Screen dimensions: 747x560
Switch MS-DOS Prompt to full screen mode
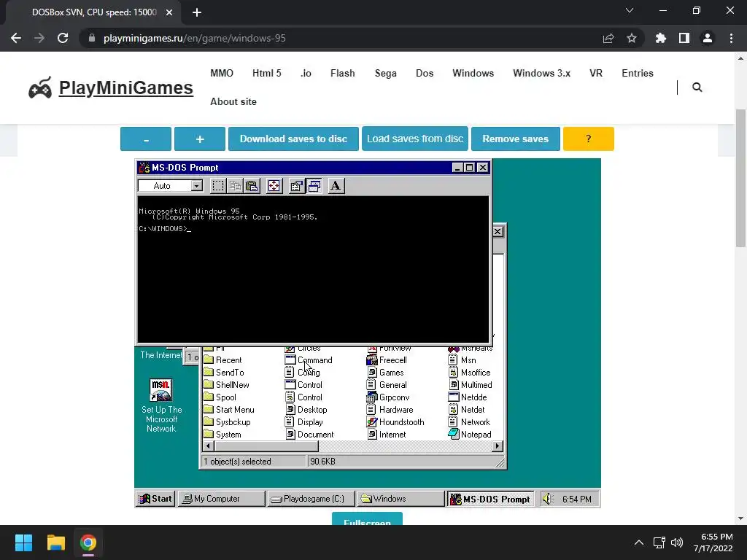pyautogui.click(x=274, y=186)
